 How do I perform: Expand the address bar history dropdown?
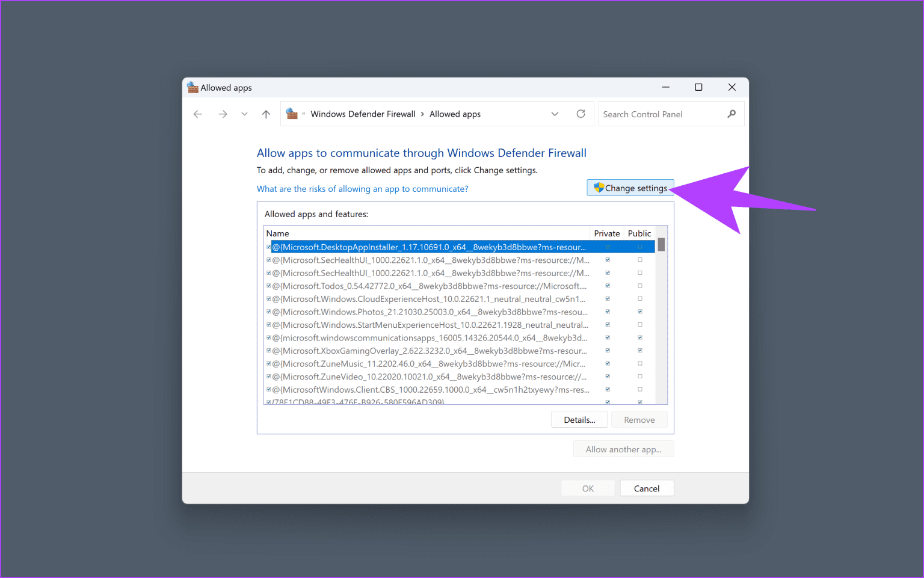click(x=555, y=114)
